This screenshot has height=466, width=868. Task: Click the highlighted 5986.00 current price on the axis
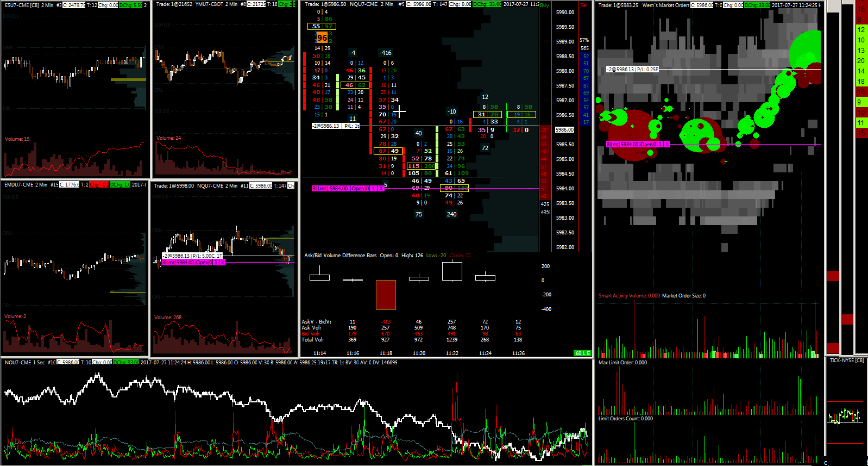pos(565,130)
